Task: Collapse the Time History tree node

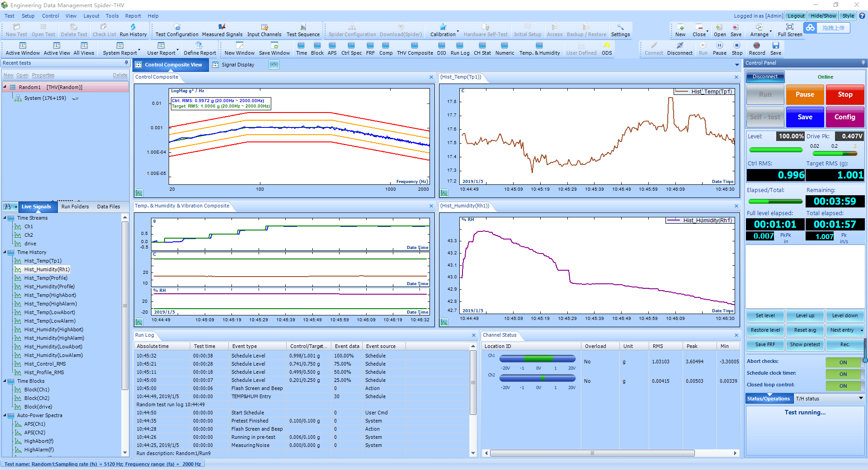Action: (x=5, y=252)
